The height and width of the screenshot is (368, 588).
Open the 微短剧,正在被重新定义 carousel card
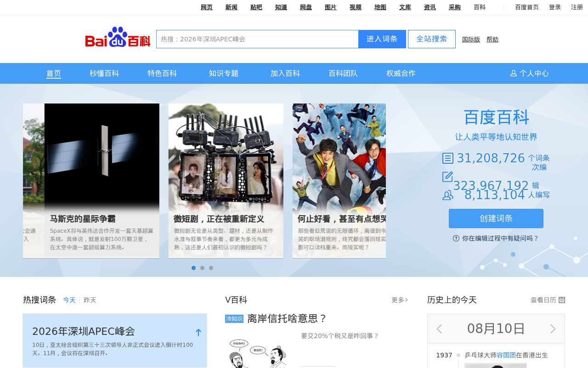point(226,180)
